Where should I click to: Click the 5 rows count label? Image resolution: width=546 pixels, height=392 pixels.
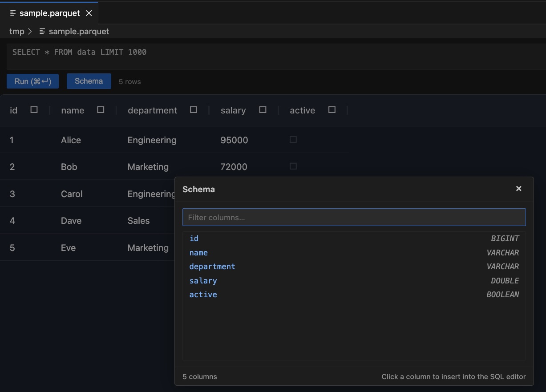(x=129, y=82)
